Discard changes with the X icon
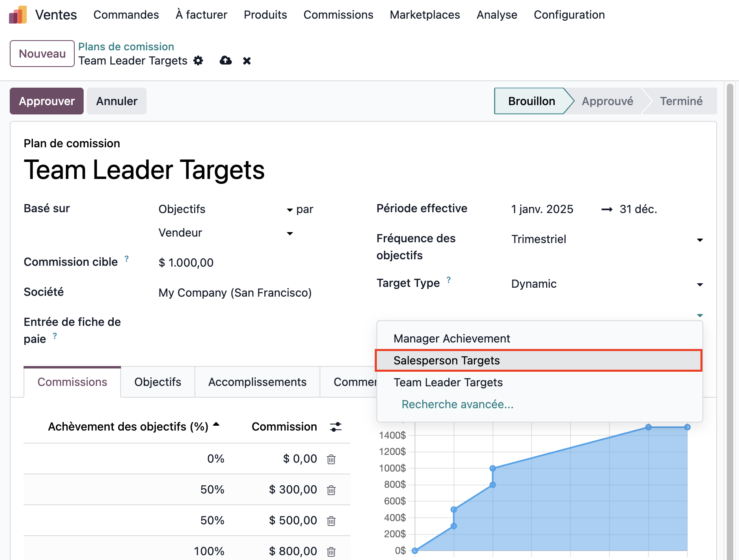This screenshot has height=560, width=739. point(247,61)
